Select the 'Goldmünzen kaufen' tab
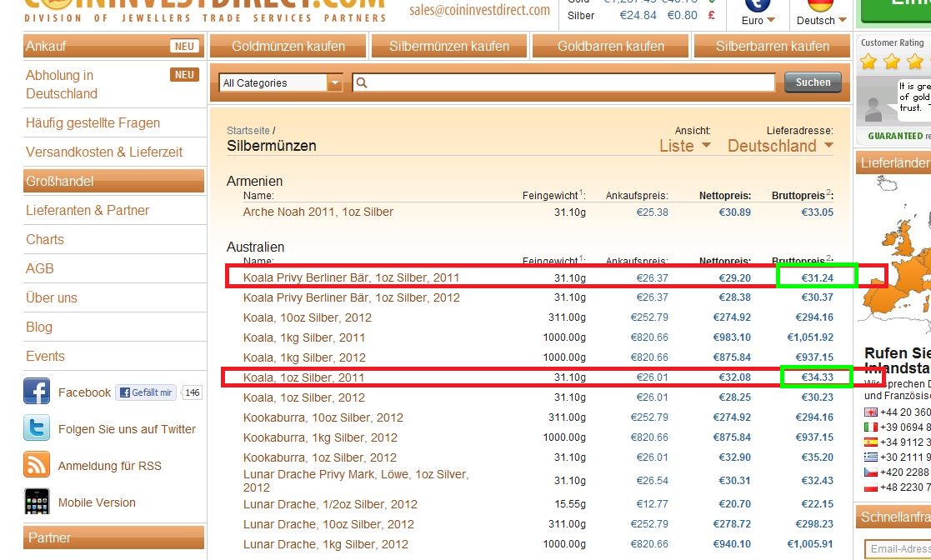Image resolution: width=931 pixels, height=560 pixels. click(288, 47)
